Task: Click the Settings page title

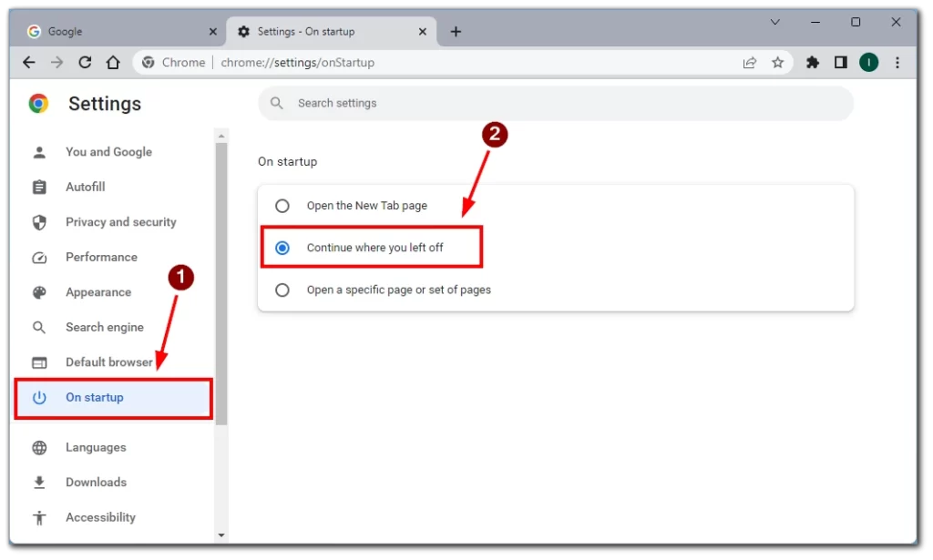Action: [105, 104]
